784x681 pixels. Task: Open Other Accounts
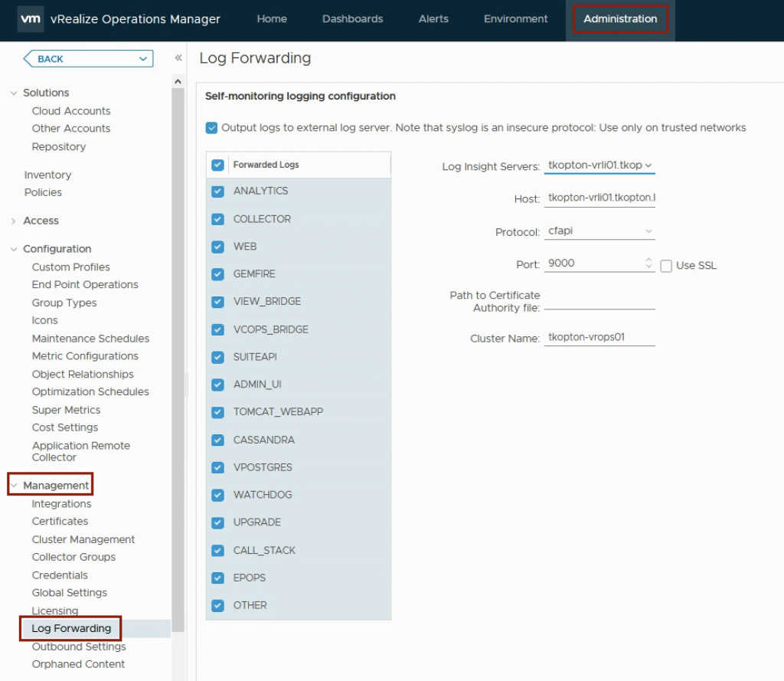point(71,129)
